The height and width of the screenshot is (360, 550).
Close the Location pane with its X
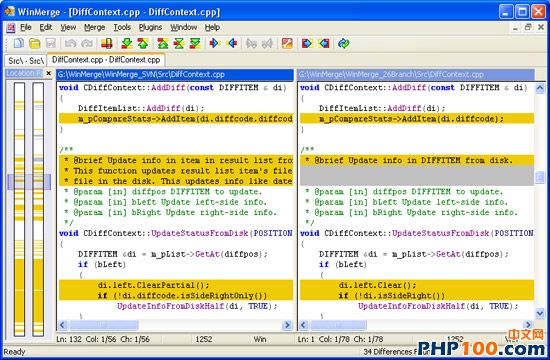point(48,73)
